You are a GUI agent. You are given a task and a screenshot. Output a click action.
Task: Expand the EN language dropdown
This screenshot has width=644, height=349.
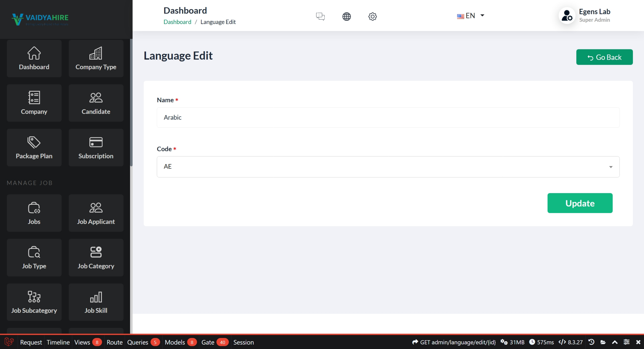coord(471,16)
